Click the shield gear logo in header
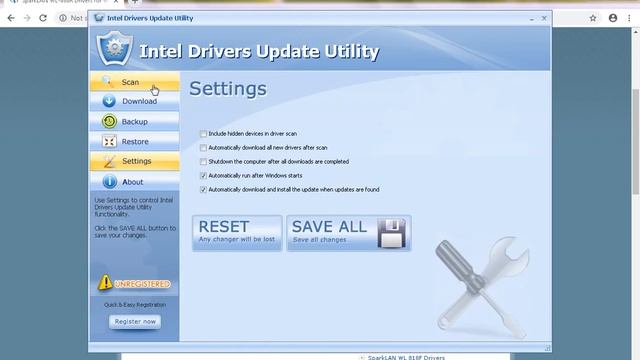The width and height of the screenshot is (640, 360). pos(115,49)
